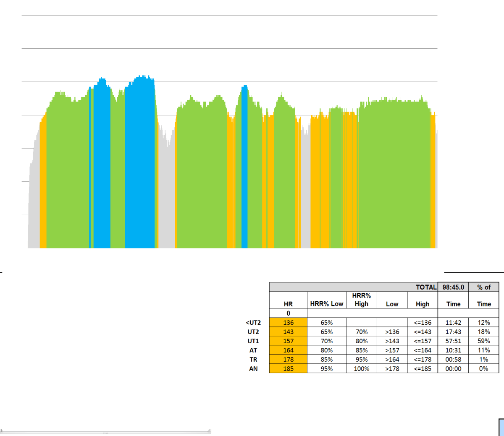Select the 59% percentage of time cell
This screenshot has width=504, height=436.
click(x=483, y=341)
